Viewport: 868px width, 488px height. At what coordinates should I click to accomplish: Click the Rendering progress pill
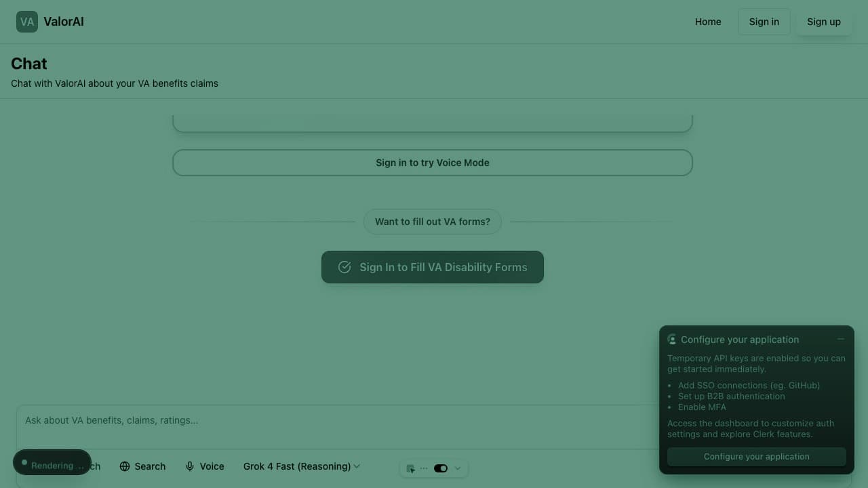[52, 462]
